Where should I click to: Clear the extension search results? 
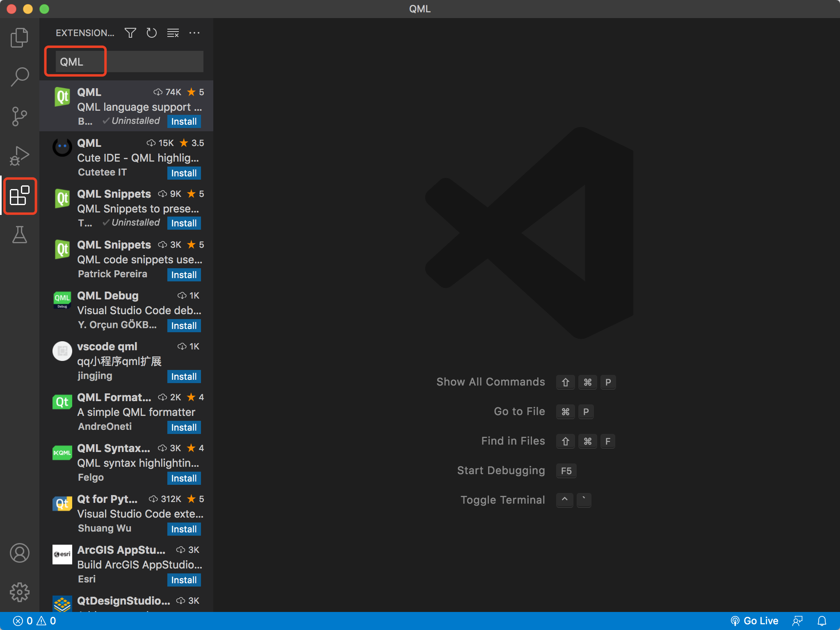[x=173, y=33]
